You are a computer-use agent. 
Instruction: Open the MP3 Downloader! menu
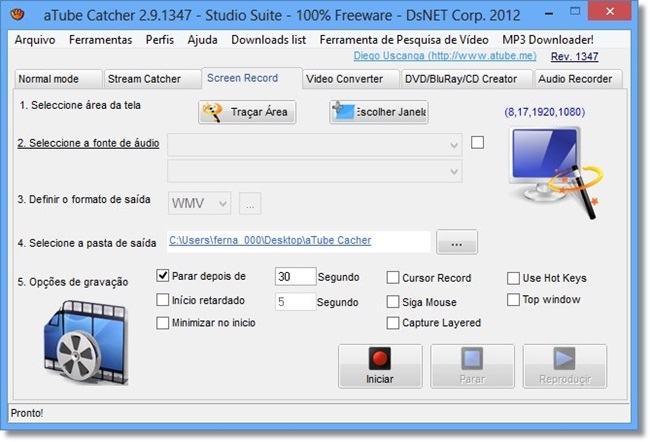tap(548, 40)
